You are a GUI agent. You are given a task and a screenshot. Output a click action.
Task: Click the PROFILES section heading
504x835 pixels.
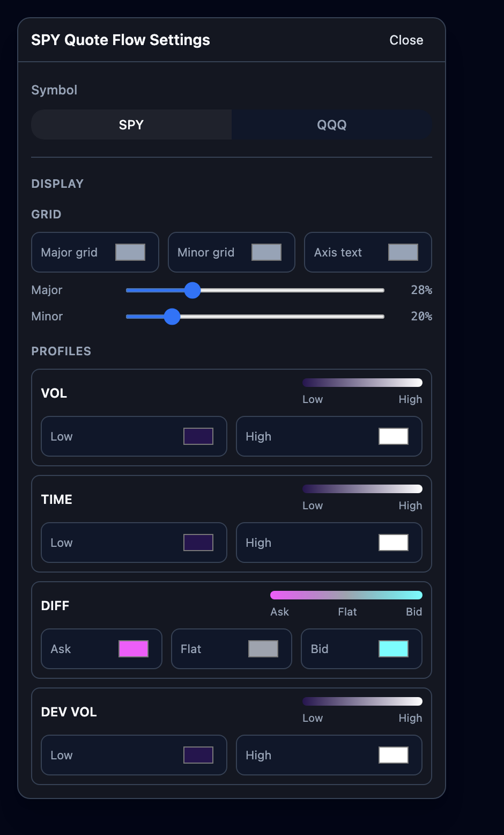[61, 351]
